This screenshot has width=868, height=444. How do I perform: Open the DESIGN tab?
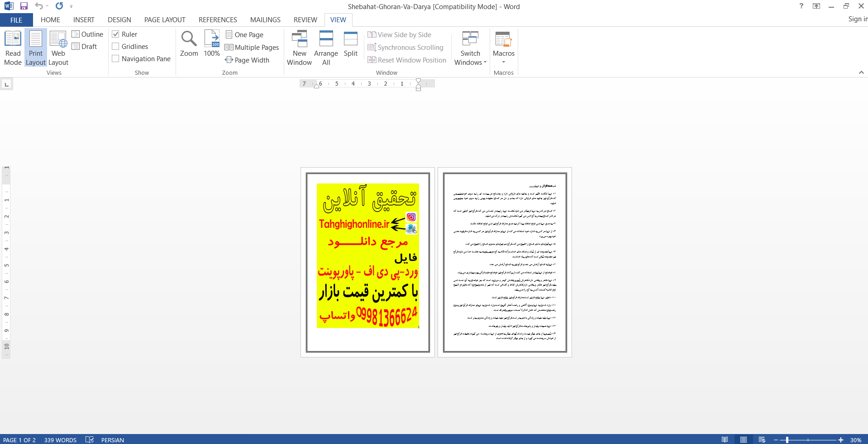click(x=119, y=20)
